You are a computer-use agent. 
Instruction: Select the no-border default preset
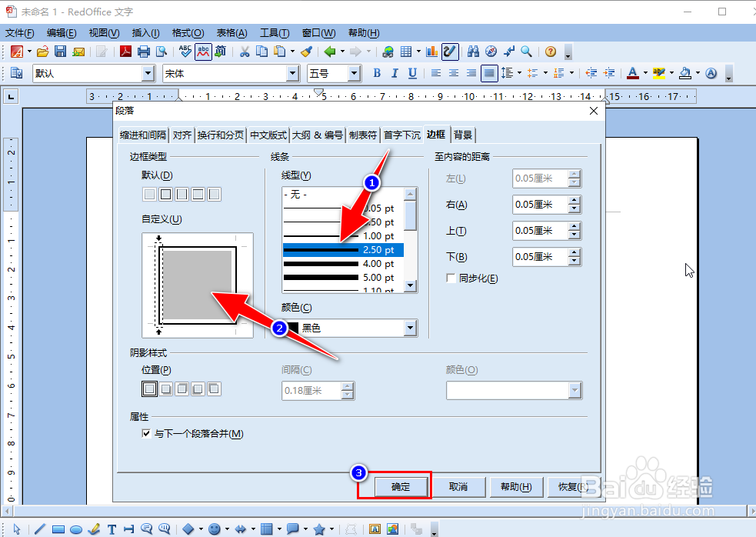(149, 194)
